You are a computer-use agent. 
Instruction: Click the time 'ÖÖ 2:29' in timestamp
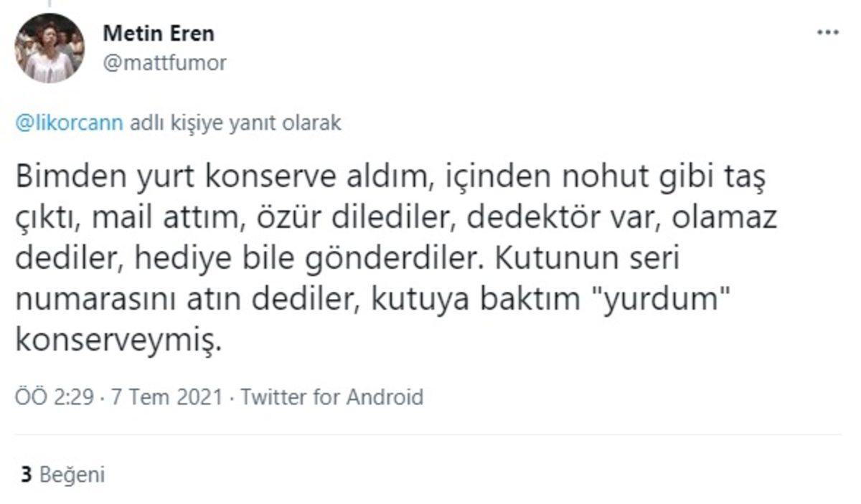[x=54, y=396]
